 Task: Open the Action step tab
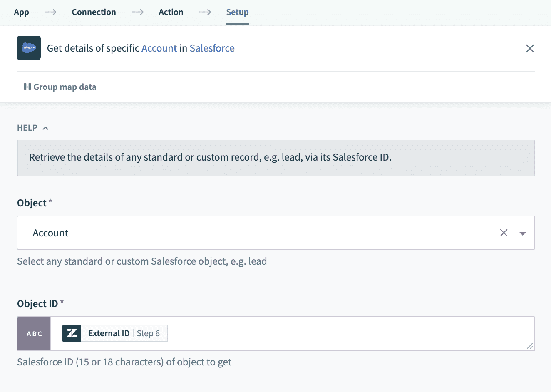pos(171,12)
